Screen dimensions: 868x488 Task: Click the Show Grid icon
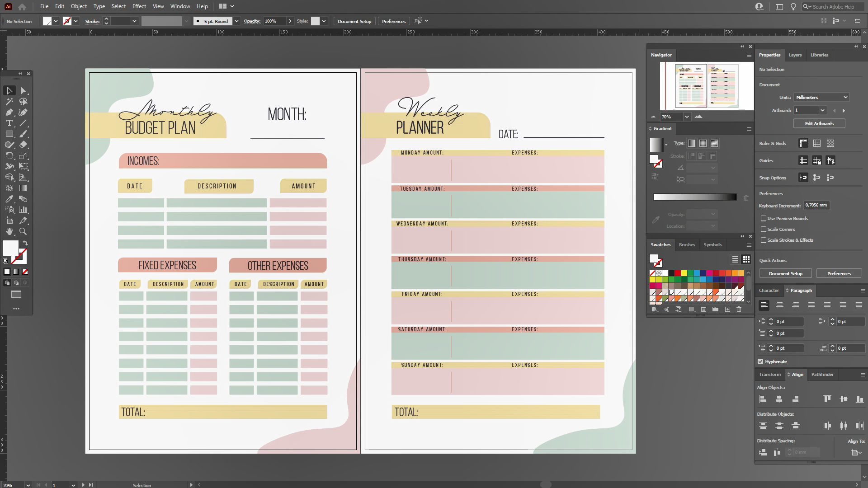pos(816,143)
